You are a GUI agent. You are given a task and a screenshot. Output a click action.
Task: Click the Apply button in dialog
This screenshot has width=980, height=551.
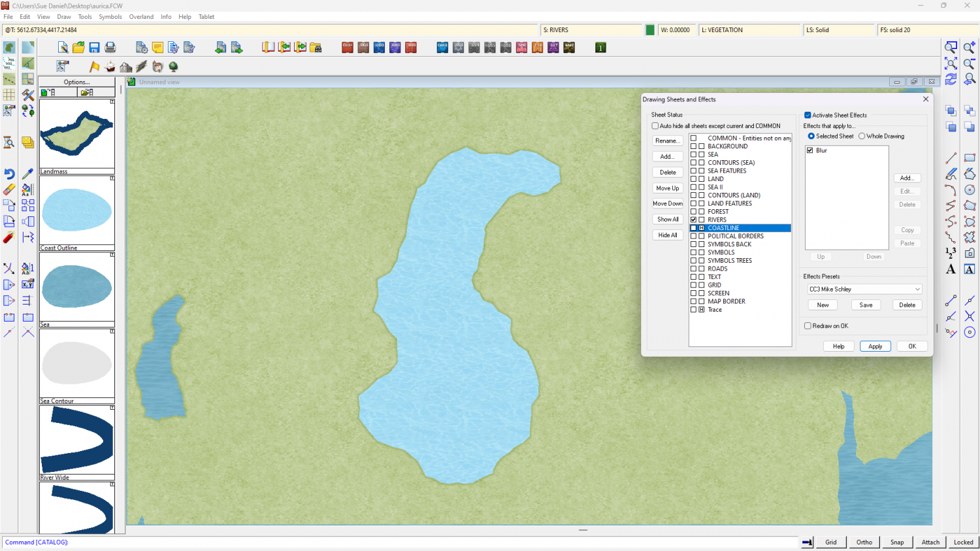click(x=875, y=346)
